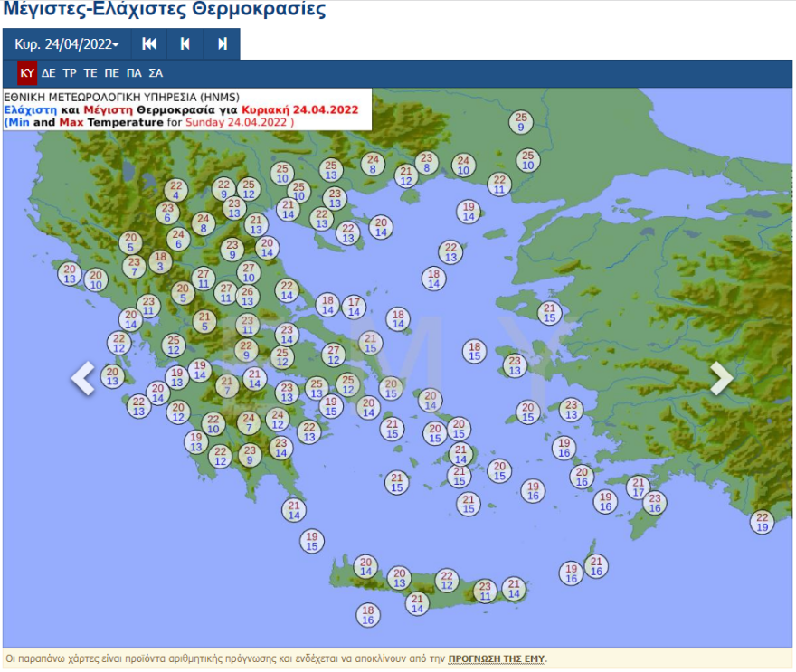Select the 18/3 temperature marker
The width and height of the screenshot is (796, 672).
point(160,261)
